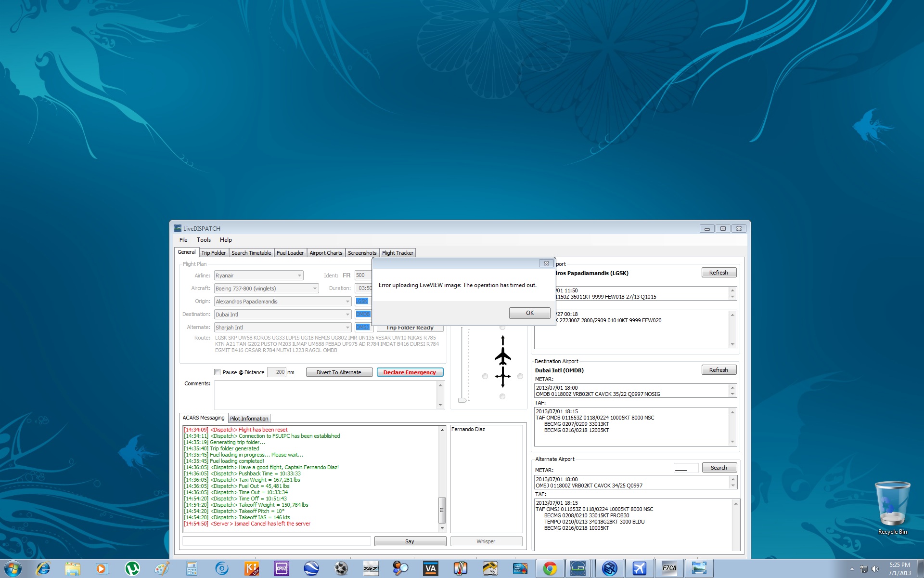Launch CPU-Z from the taskbar
The image size is (924, 578).
pyautogui.click(x=281, y=569)
